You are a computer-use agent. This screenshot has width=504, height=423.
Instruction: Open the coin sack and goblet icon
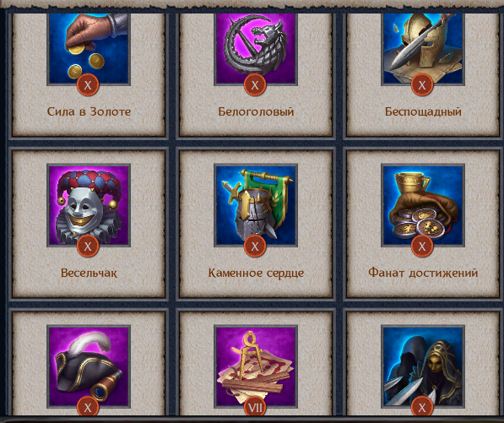click(x=423, y=205)
